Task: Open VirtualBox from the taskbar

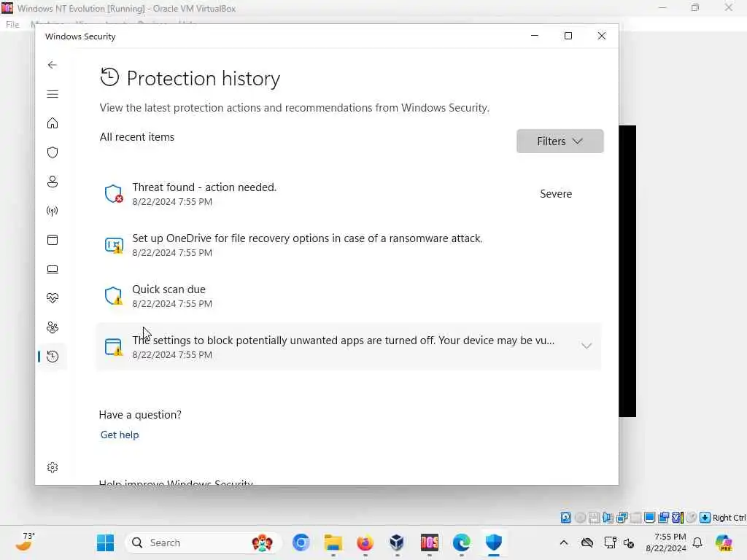Action: [x=397, y=542]
